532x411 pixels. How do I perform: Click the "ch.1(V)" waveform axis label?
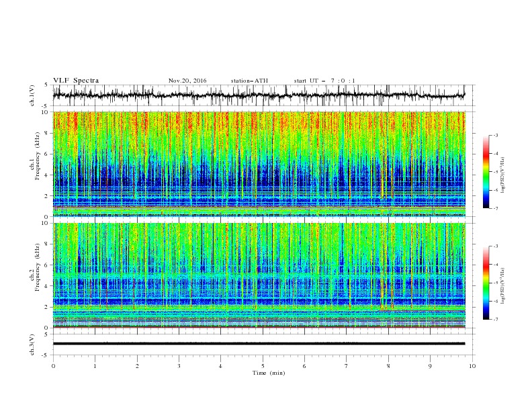(32, 95)
